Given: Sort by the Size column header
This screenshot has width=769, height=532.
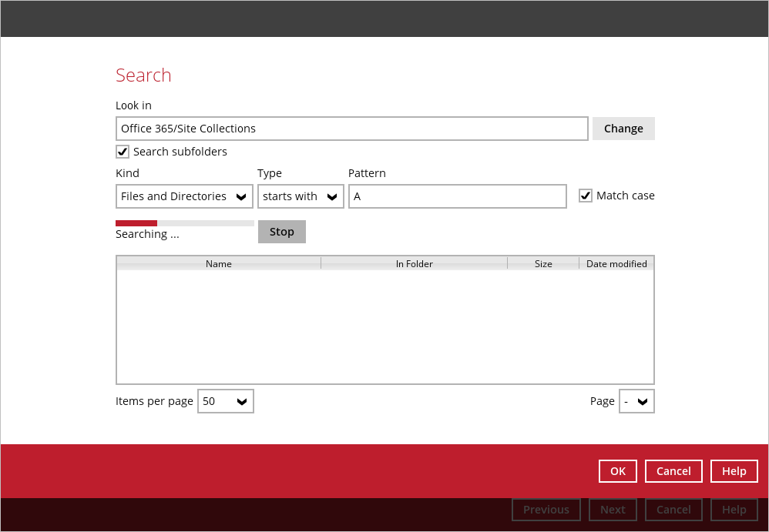Looking at the screenshot, I should [543, 263].
